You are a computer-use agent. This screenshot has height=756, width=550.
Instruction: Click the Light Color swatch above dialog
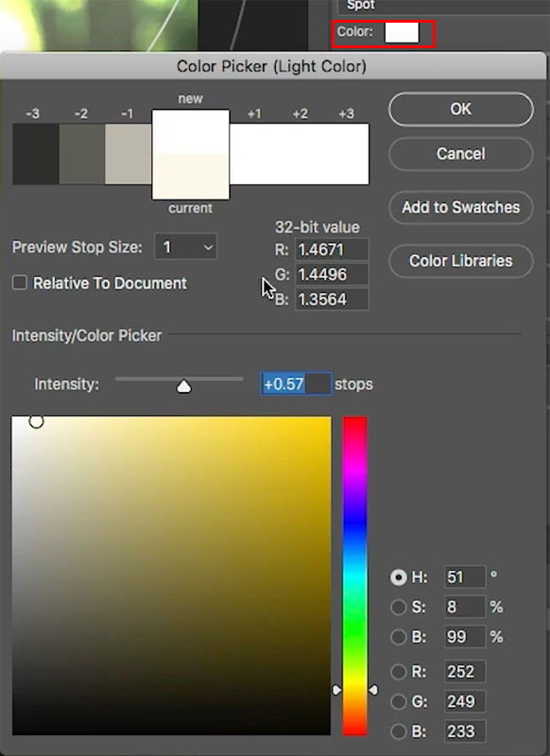402,33
